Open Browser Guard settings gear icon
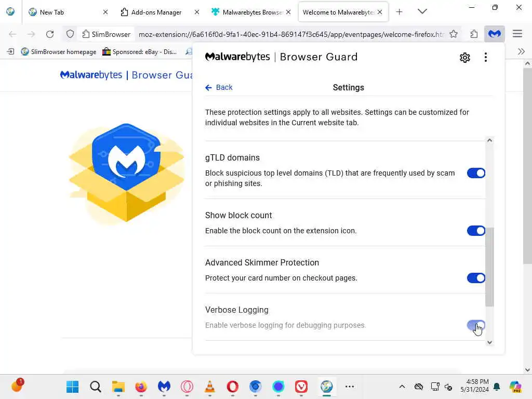Screen dimensions: 532x399 pyautogui.click(x=465, y=57)
